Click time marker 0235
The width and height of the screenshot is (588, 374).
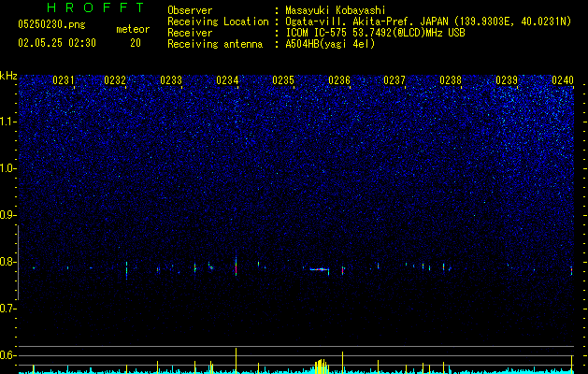[x=283, y=80]
